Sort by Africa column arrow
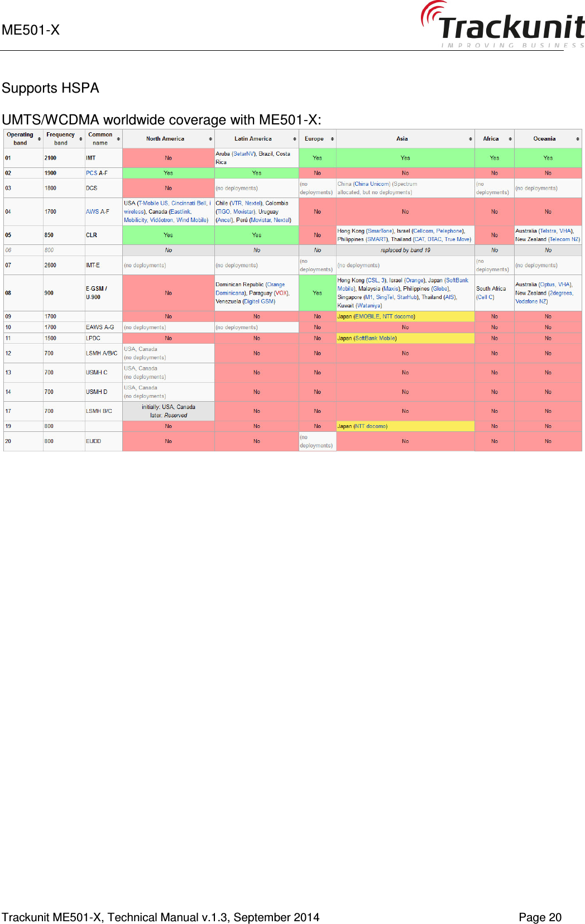The image size is (585, 924). [x=510, y=139]
